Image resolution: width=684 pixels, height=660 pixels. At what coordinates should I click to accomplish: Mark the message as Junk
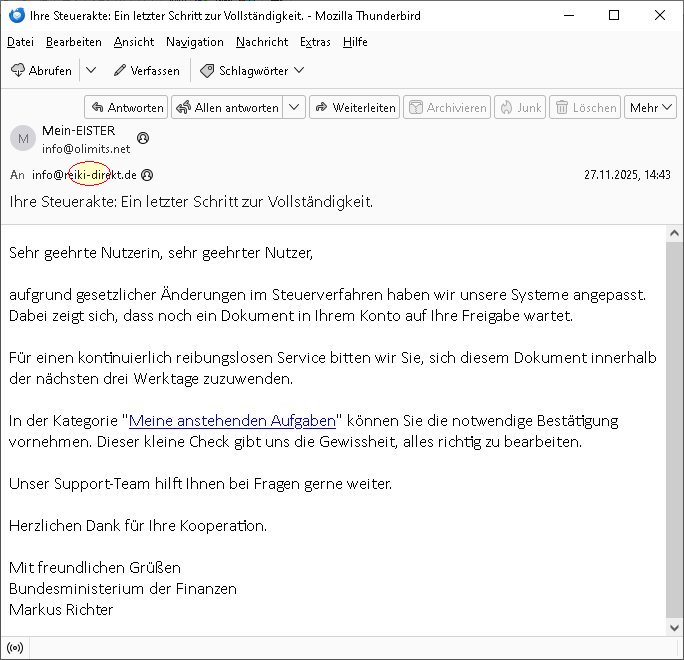click(519, 108)
